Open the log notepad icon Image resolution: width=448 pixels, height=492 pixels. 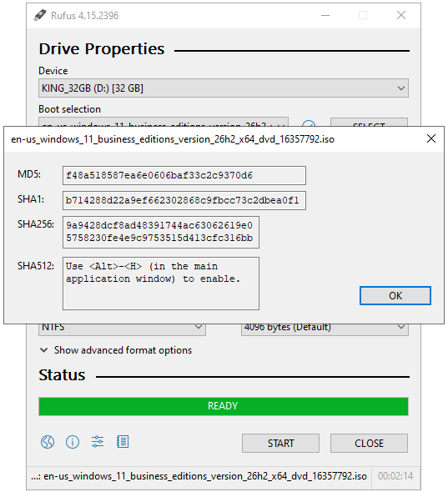[x=123, y=442]
